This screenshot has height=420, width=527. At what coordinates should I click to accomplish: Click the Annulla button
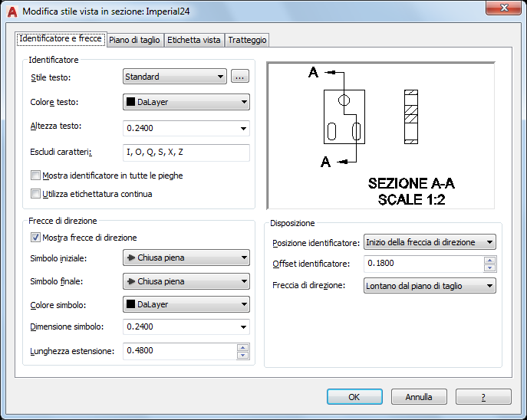pos(419,397)
